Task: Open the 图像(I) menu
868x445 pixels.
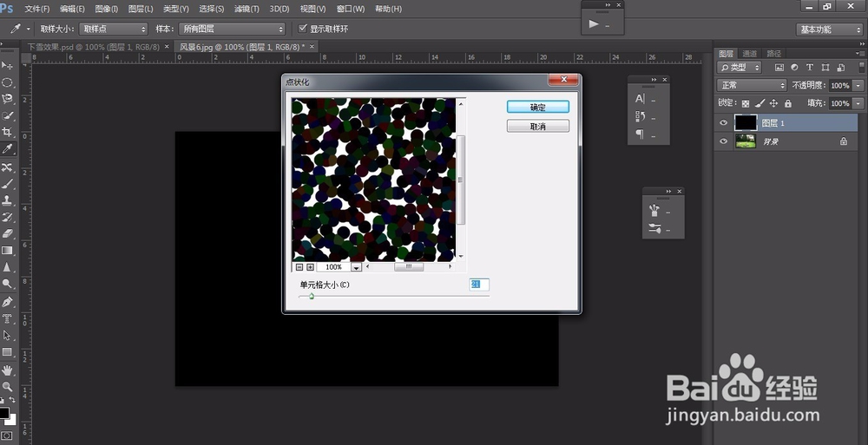Action: [x=106, y=9]
